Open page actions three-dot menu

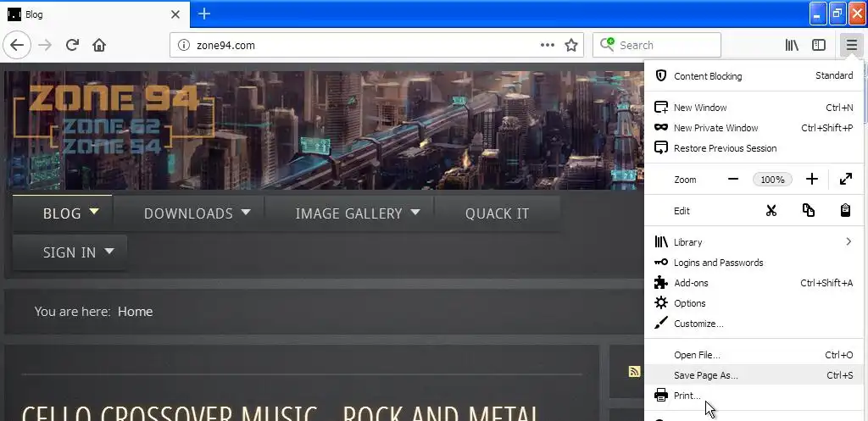(x=548, y=46)
